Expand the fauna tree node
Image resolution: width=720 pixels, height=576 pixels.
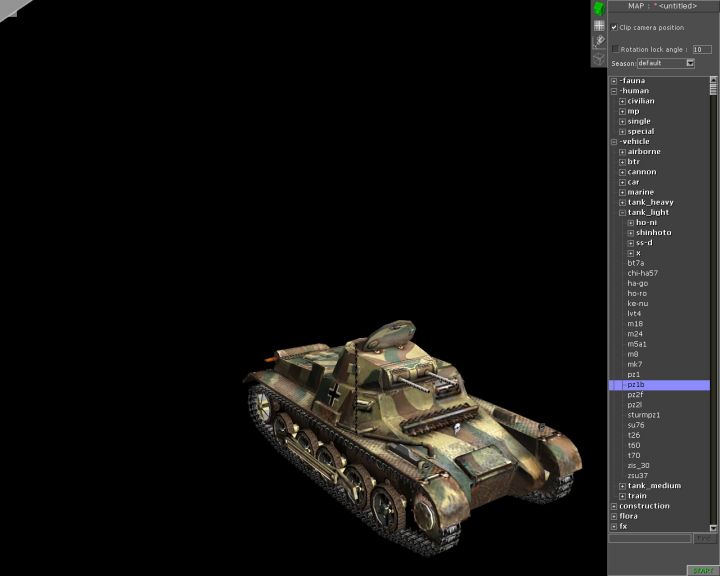[x=614, y=81]
